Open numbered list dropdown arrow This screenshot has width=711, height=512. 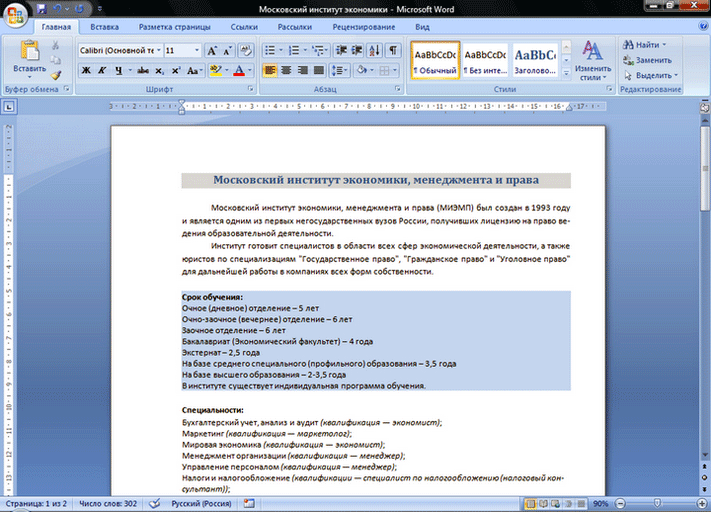[305, 50]
